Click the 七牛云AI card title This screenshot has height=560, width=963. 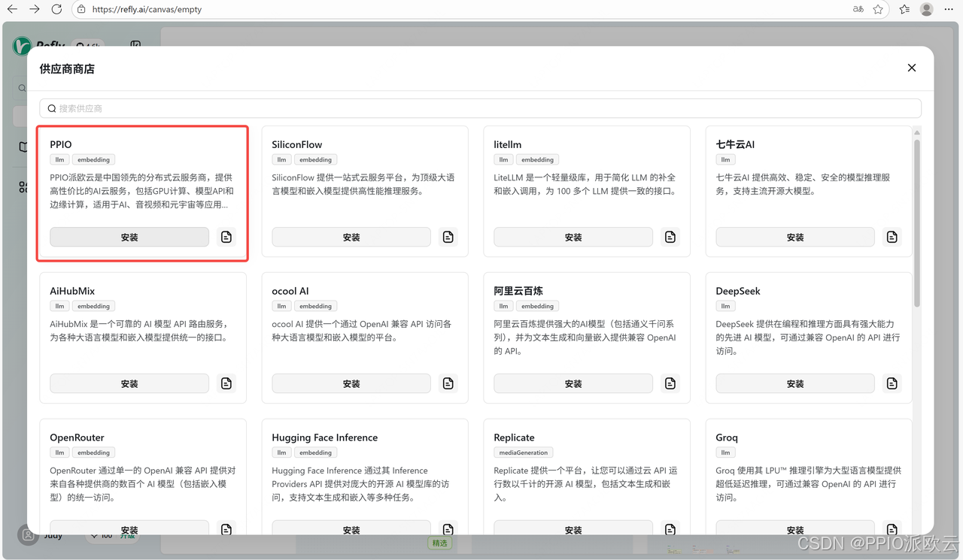[735, 144]
